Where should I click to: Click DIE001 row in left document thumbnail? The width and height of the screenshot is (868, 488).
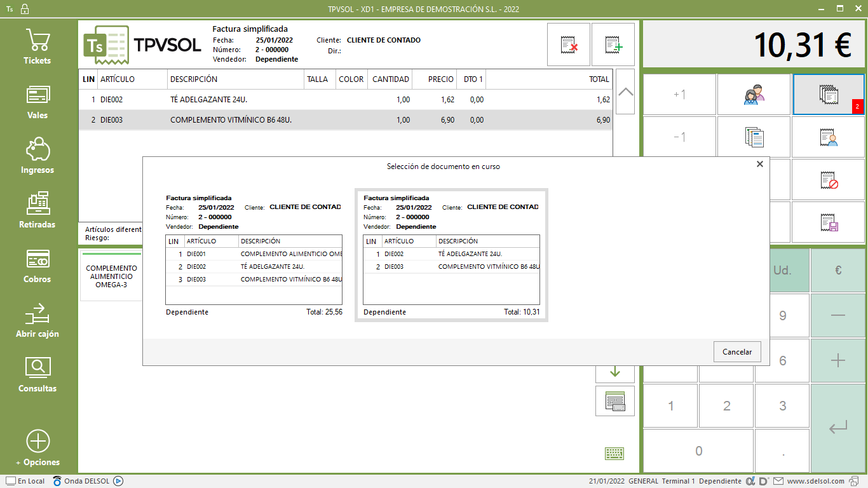tap(254, 254)
